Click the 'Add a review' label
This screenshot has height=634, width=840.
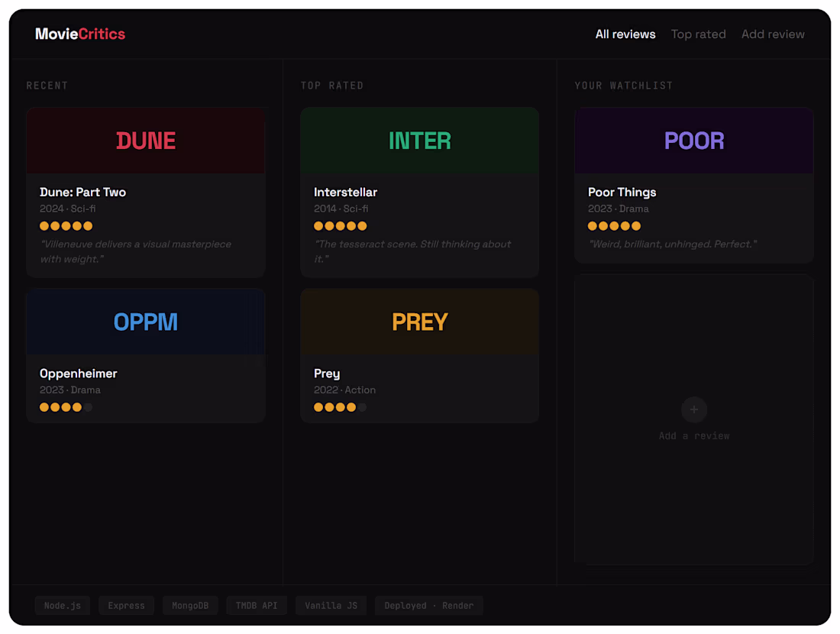(693, 435)
